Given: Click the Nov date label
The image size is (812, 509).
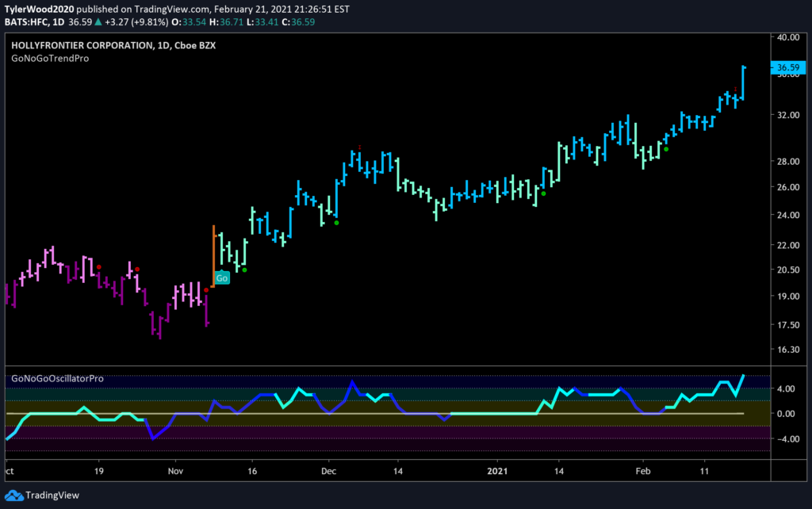Looking at the screenshot, I should (x=175, y=471).
